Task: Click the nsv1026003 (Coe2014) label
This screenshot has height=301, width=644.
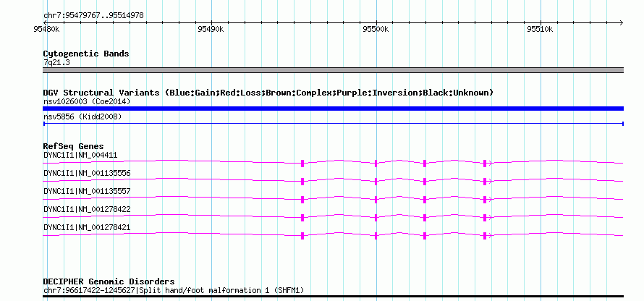Action: click(x=87, y=101)
